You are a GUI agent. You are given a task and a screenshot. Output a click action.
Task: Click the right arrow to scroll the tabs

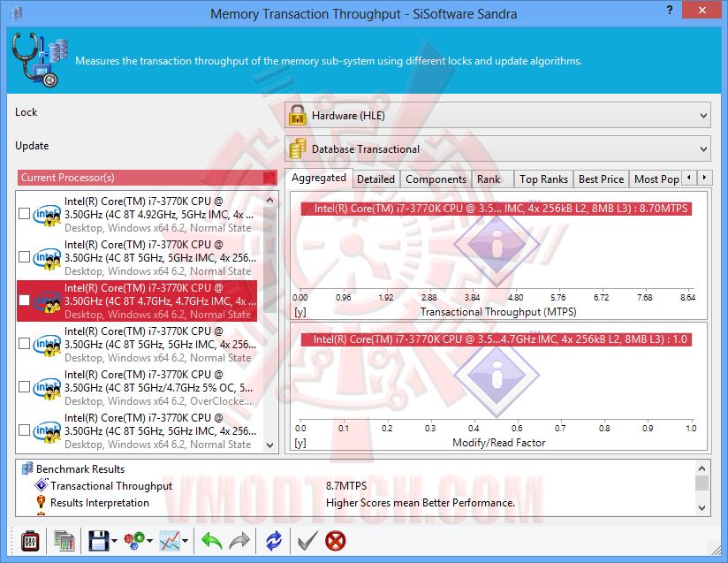(x=704, y=178)
